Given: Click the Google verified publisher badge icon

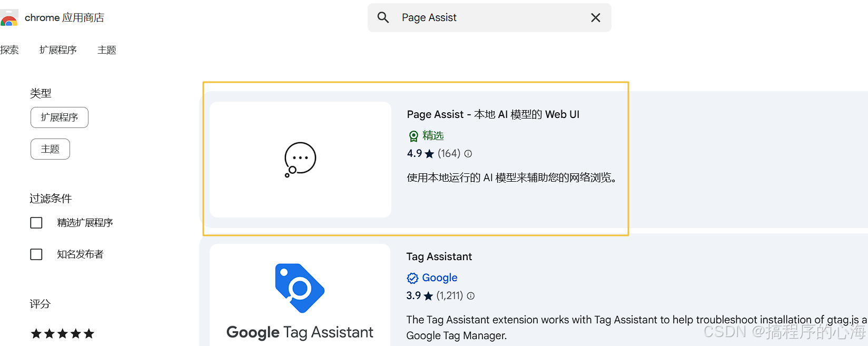Looking at the screenshot, I should tap(412, 278).
